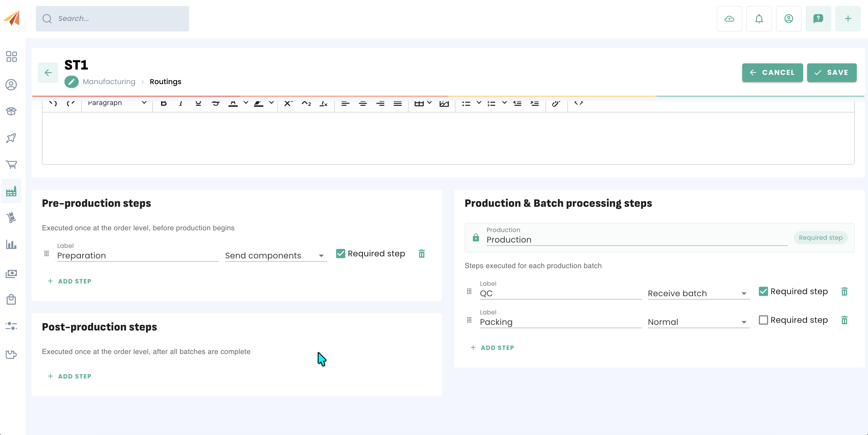Click the dashboard grid sidebar icon
Screen dimensions: 868x435
(x=11, y=56)
